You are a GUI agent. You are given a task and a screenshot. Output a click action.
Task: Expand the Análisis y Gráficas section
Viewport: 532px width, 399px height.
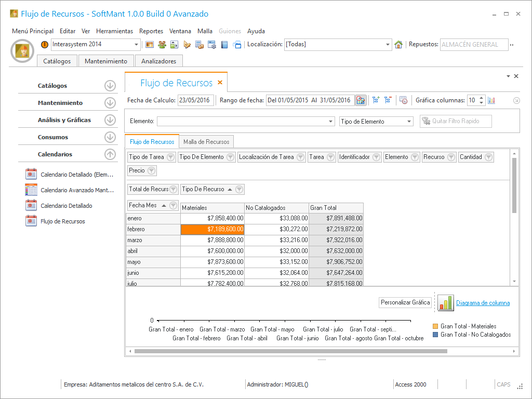pos(110,120)
